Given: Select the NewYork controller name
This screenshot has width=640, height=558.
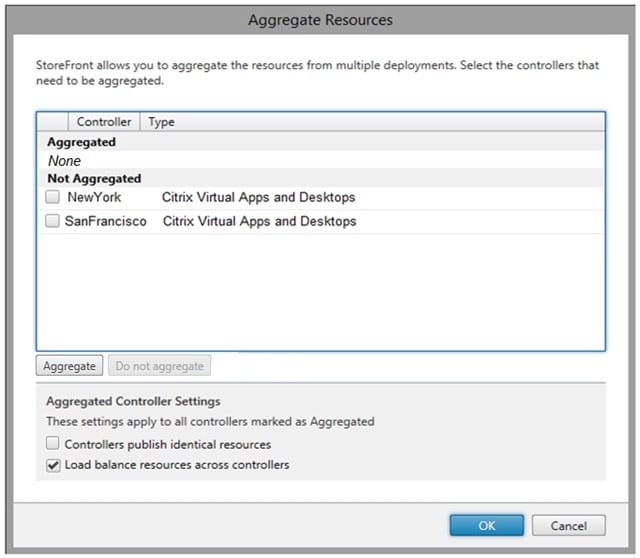Looking at the screenshot, I should point(94,198).
